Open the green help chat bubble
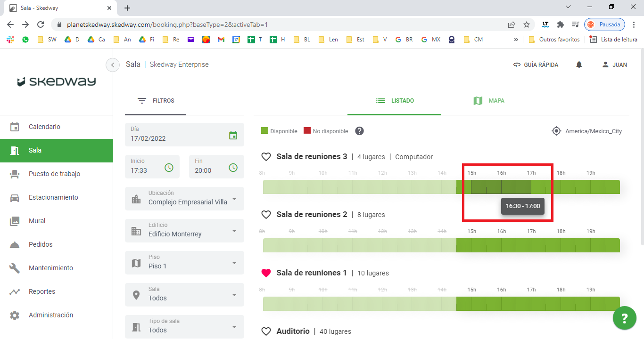Image resolution: width=644 pixels, height=339 pixels. pyautogui.click(x=624, y=319)
